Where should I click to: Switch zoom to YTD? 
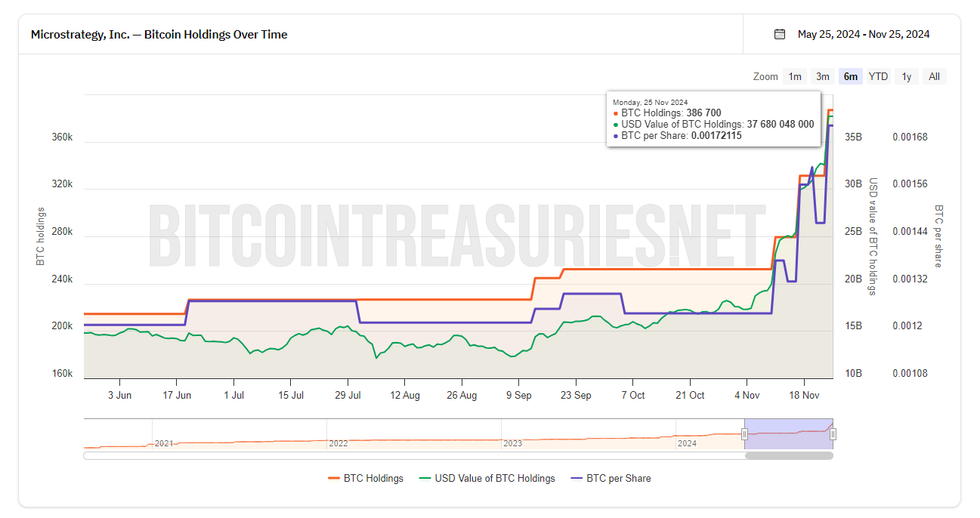coord(878,76)
